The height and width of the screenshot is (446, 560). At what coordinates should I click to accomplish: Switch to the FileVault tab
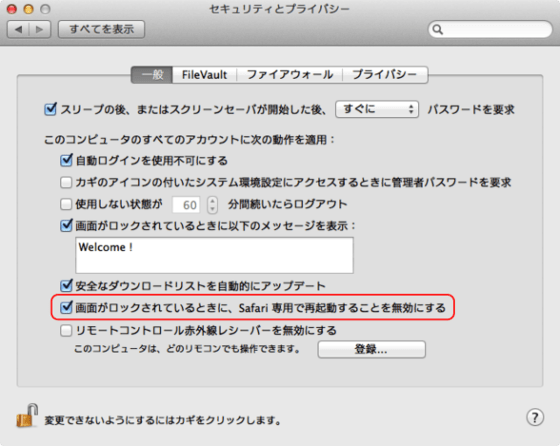coord(205,75)
